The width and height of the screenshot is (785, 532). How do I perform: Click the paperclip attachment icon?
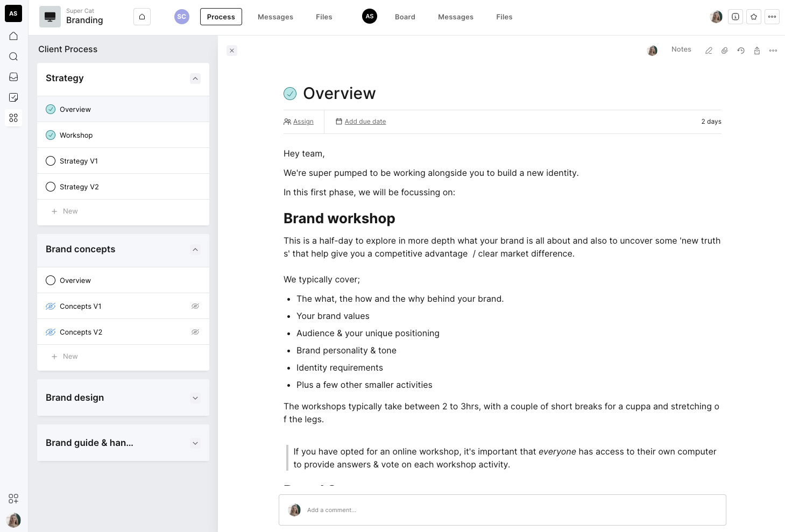725,51
